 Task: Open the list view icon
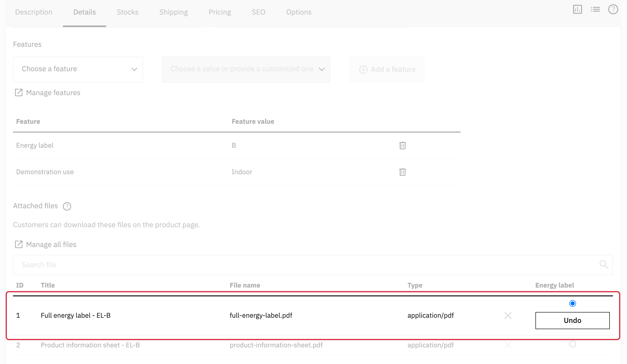click(595, 10)
